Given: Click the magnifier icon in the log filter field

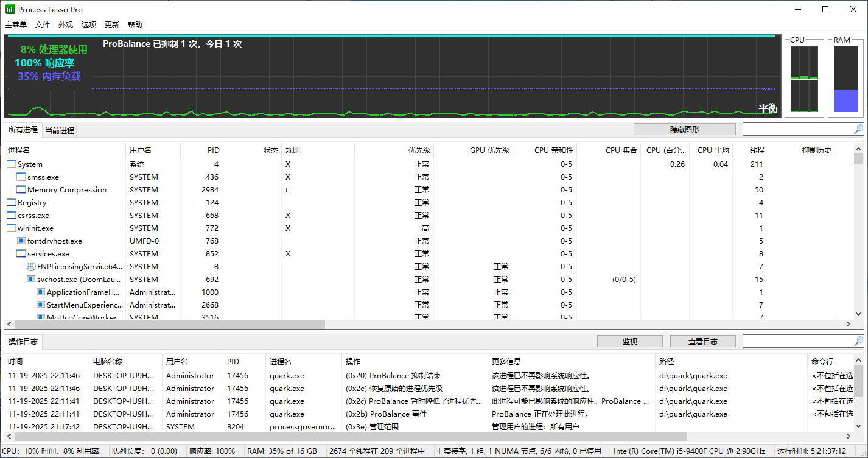Looking at the screenshot, I should tap(858, 340).
